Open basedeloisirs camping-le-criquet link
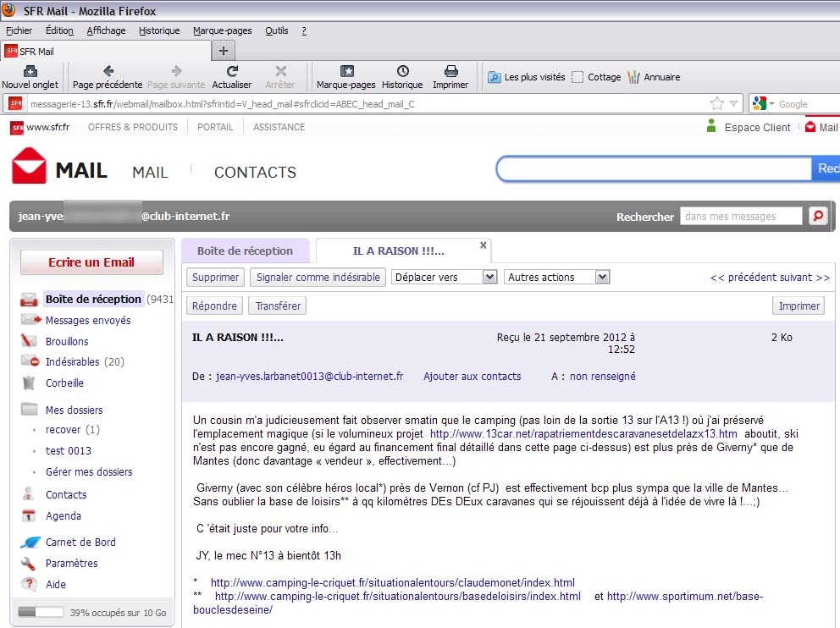Image resolution: width=840 pixels, height=628 pixels. 397,596
